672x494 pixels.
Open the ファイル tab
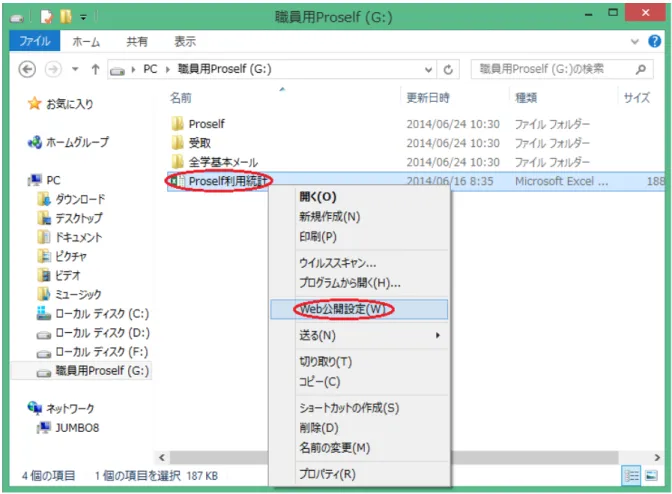(35, 41)
